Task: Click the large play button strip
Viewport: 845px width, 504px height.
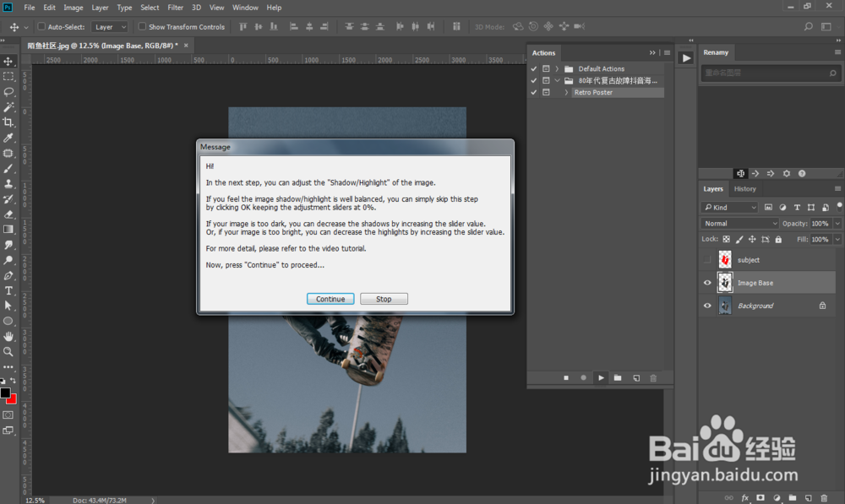Action: [x=685, y=58]
